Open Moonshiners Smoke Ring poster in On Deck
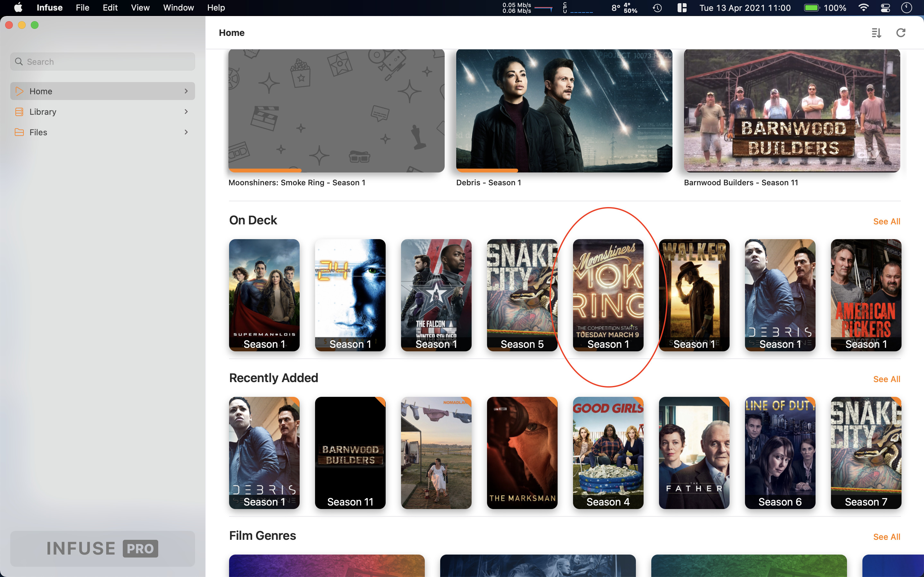924x577 pixels. click(x=608, y=295)
